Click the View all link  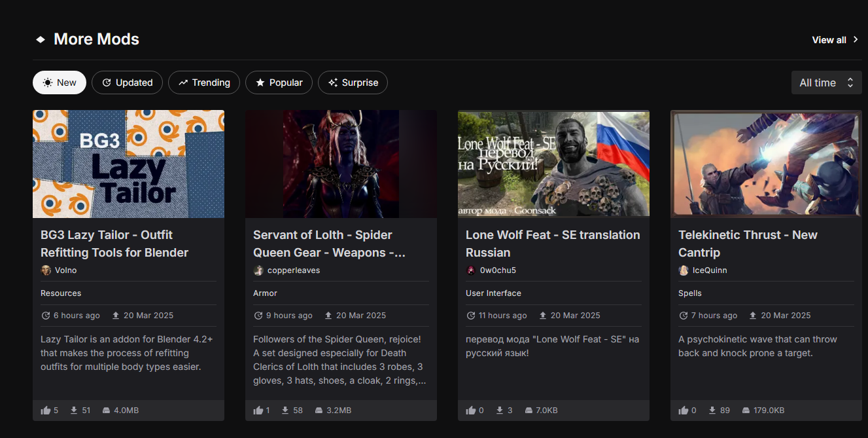829,40
